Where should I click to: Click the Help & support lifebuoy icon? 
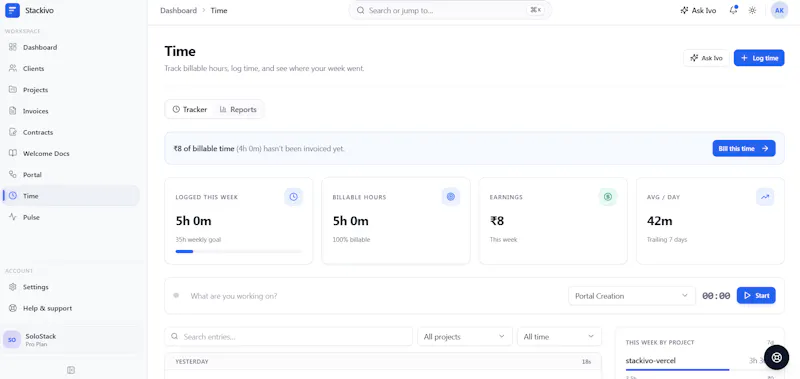pyautogui.click(x=13, y=308)
